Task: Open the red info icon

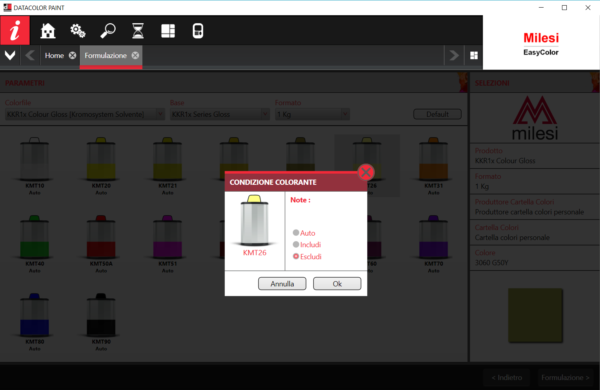Action: [15, 30]
